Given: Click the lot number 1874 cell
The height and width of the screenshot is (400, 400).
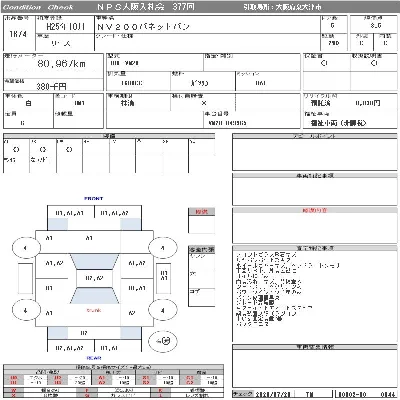Looking at the screenshot, I should tap(18, 34).
